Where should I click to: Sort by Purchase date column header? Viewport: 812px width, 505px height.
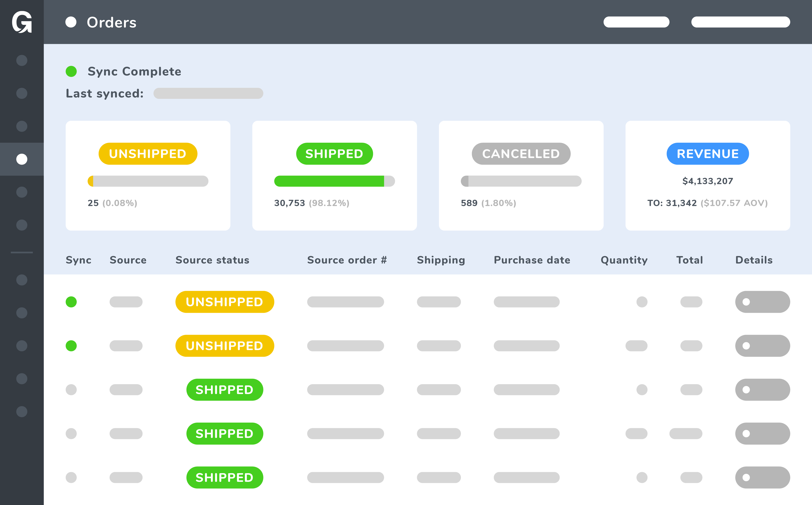[x=532, y=260]
